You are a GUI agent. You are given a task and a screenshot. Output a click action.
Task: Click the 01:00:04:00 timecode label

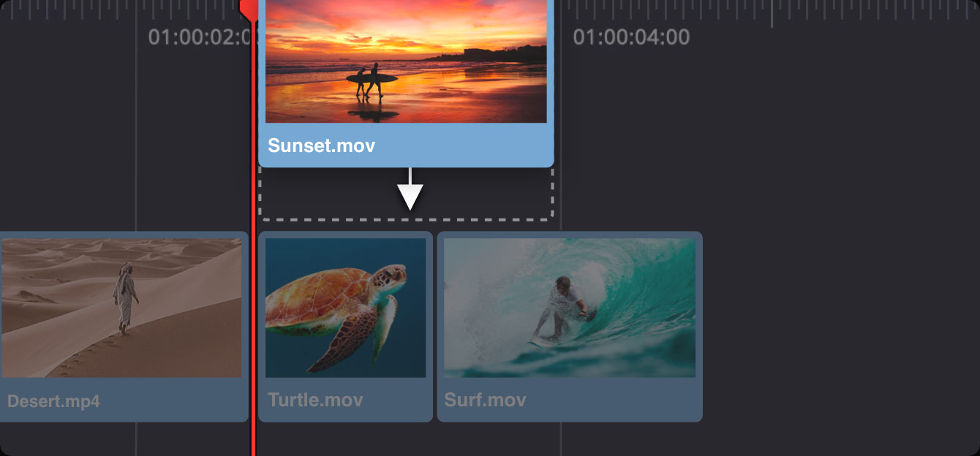630,37
